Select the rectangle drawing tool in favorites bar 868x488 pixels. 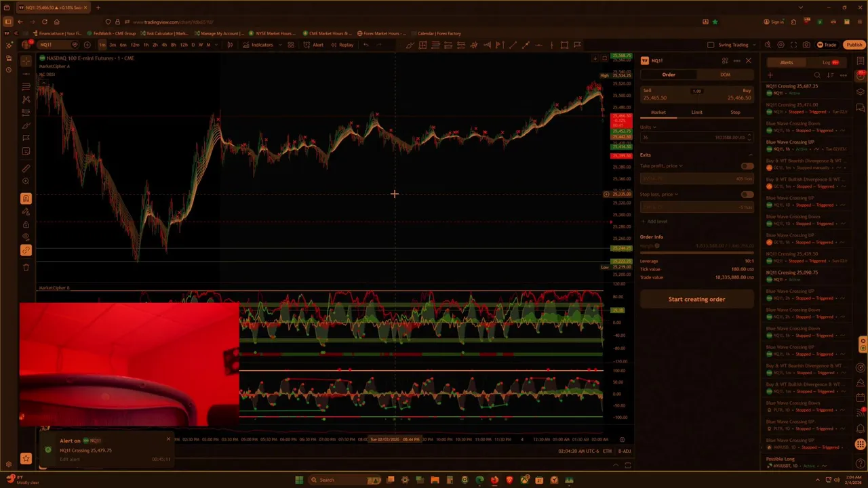564,45
